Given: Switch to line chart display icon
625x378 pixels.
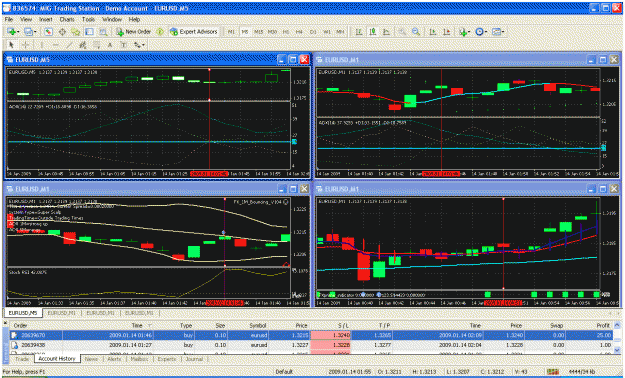Looking at the screenshot, I should point(386,32).
